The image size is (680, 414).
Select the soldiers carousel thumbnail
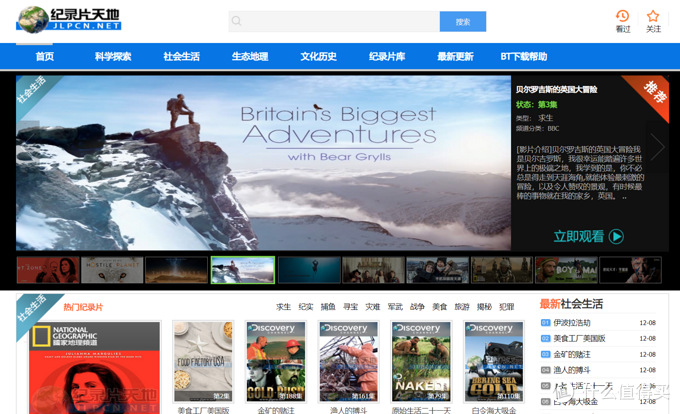pyautogui.click(x=502, y=270)
